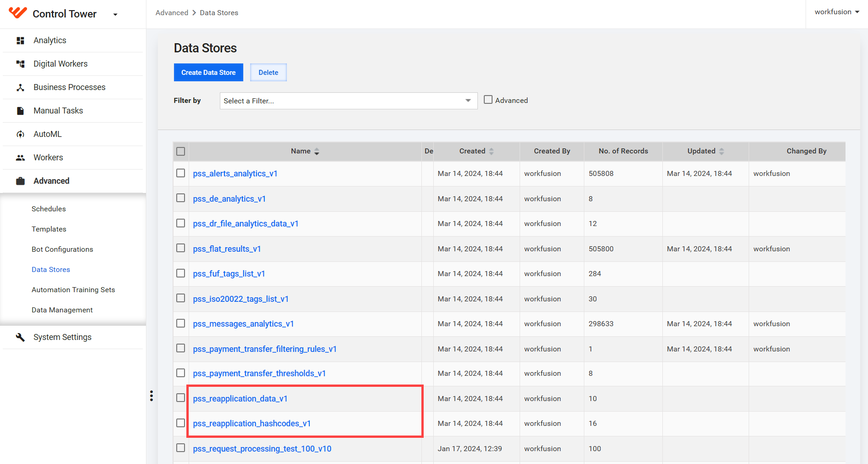868x464 pixels.
Task: Open Automation Training Sets submenu item
Action: click(x=73, y=290)
